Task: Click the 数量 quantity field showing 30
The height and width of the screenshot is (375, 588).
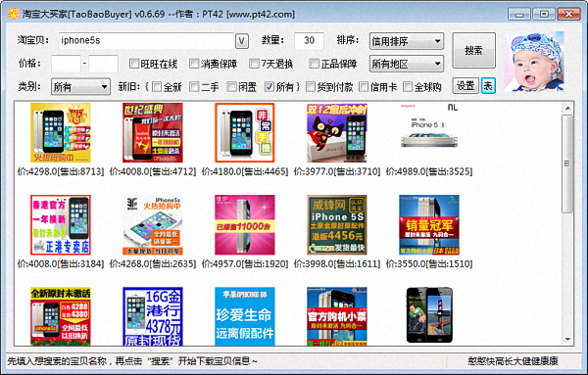Action: click(x=309, y=41)
